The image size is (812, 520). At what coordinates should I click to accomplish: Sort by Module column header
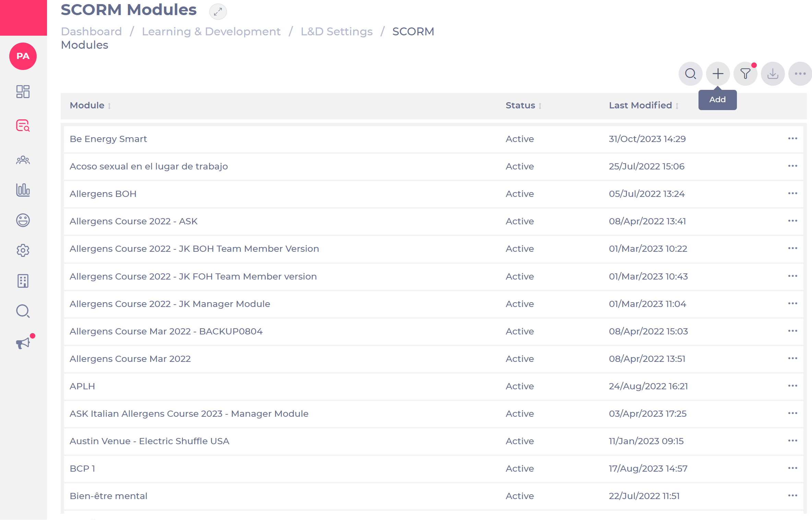(x=90, y=105)
